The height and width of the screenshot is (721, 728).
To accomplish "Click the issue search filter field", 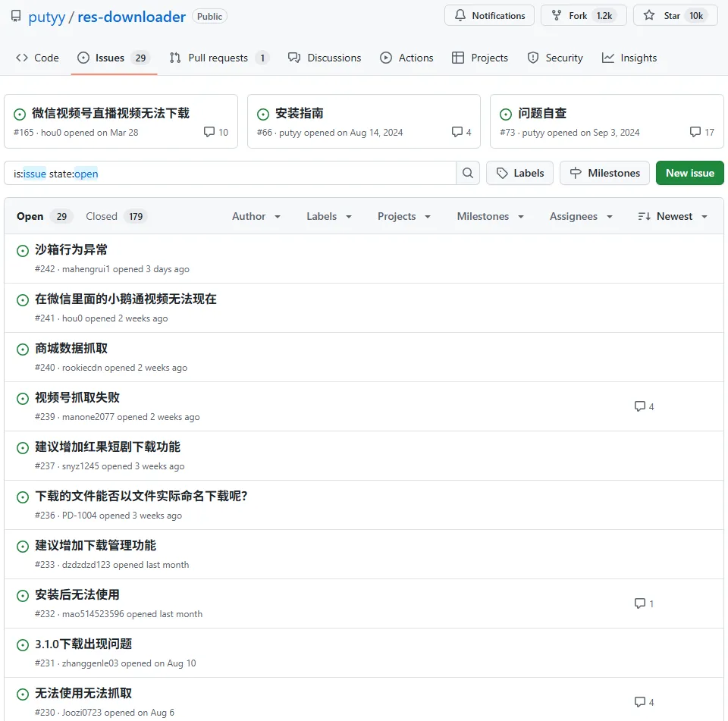I will (x=230, y=173).
